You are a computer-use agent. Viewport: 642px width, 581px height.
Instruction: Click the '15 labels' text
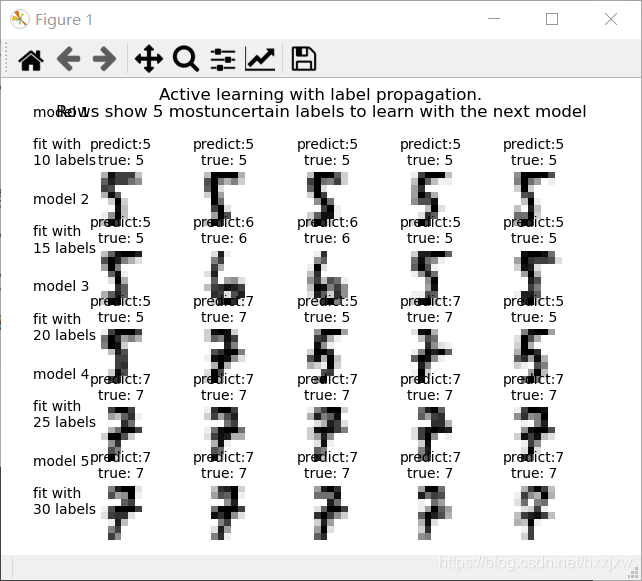click(x=64, y=248)
